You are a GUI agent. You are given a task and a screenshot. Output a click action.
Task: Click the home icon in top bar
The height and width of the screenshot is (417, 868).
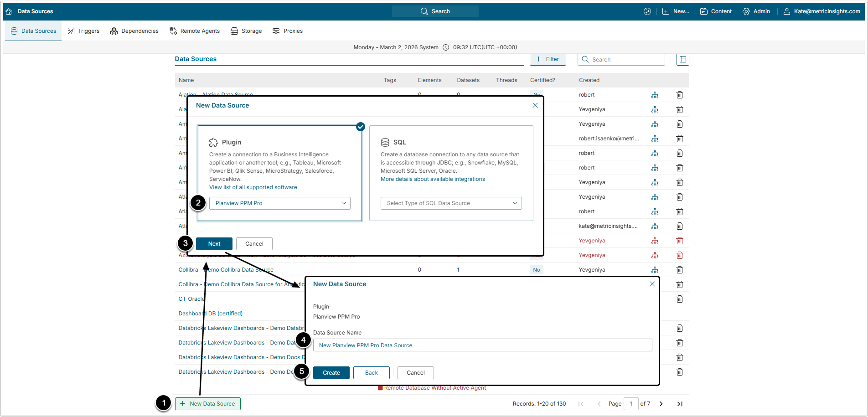click(9, 11)
